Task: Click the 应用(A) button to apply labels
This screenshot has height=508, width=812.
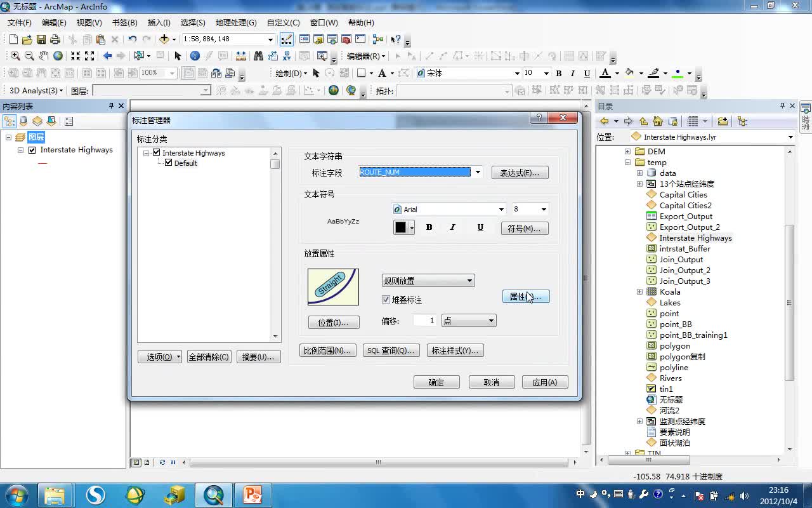Action: point(544,382)
